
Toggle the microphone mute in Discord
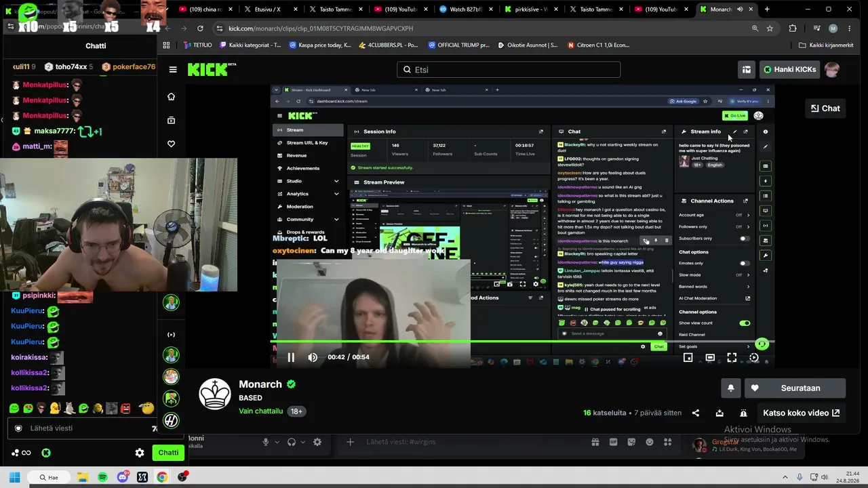tap(266, 443)
